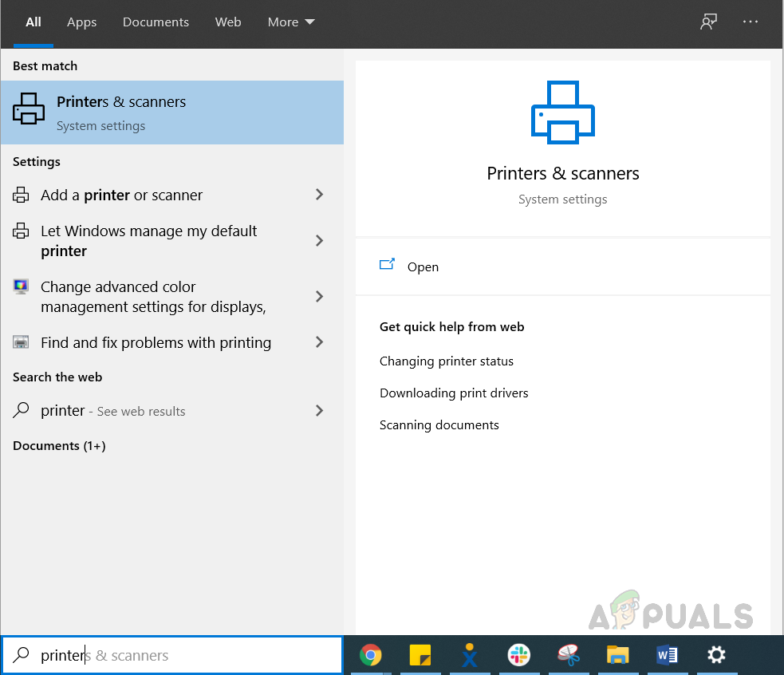Viewport: 784px width, 675px height.
Task: Launch Sticky Notes from the taskbar
Action: 420,655
